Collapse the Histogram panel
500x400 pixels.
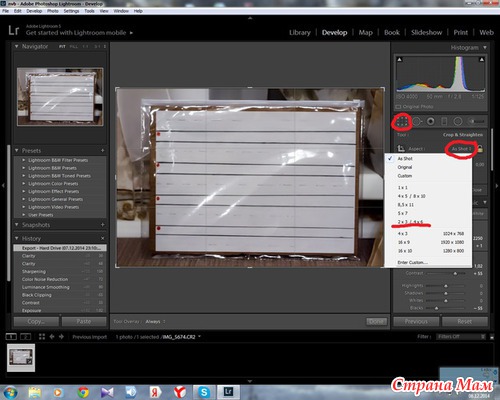click(x=485, y=48)
